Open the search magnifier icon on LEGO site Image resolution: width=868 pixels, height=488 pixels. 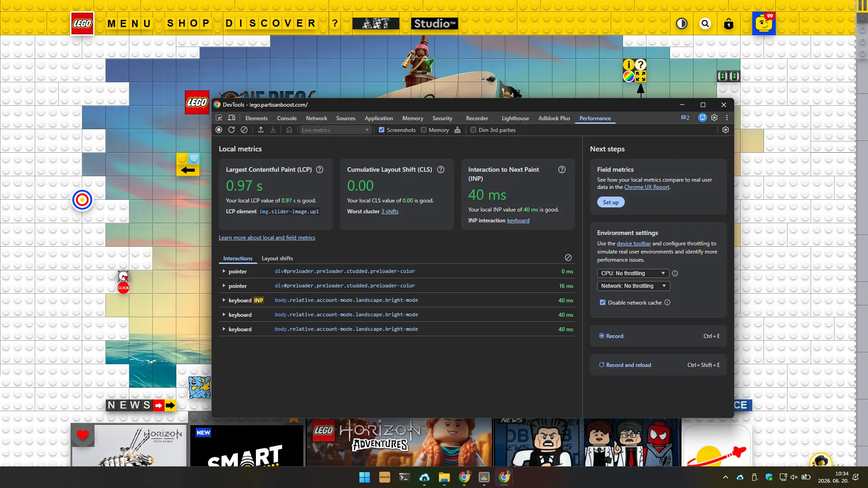[705, 23]
